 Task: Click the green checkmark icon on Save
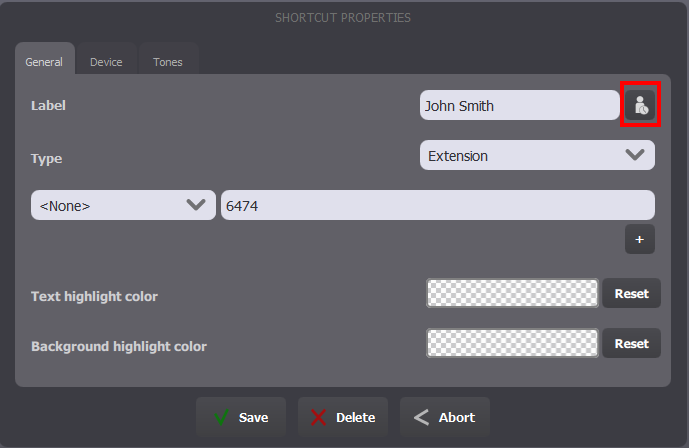[221, 417]
